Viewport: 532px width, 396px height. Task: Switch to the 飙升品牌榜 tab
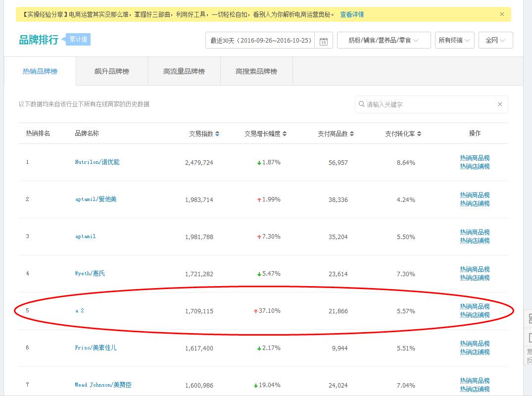point(112,71)
